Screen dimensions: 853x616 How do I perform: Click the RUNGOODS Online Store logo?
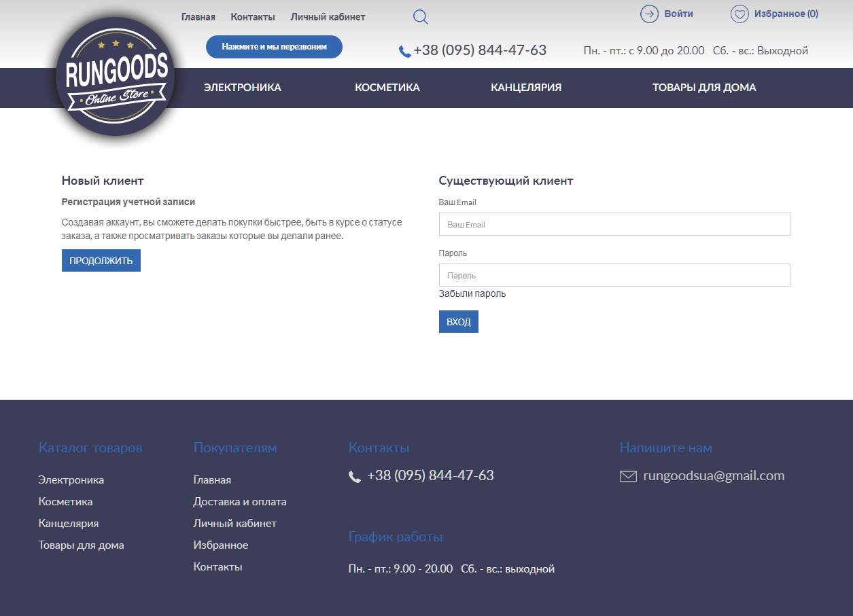[116, 77]
